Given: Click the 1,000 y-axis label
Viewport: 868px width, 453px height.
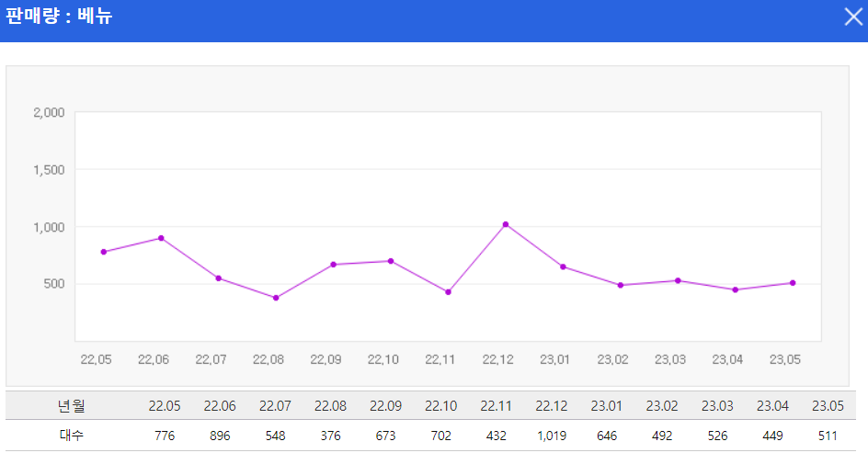Looking at the screenshot, I should coord(49,227).
